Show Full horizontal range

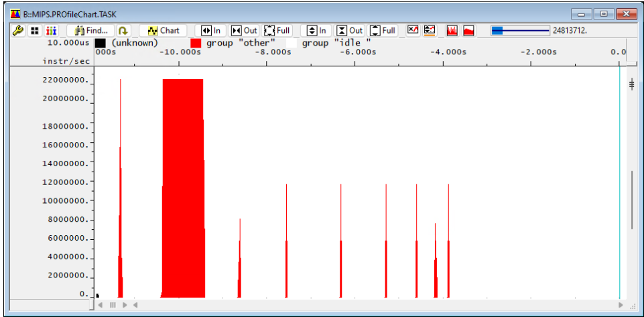(277, 31)
